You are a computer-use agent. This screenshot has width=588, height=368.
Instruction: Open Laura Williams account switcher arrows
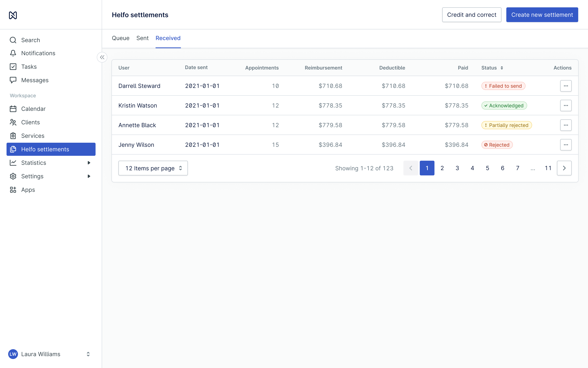[x=88, y=354]
